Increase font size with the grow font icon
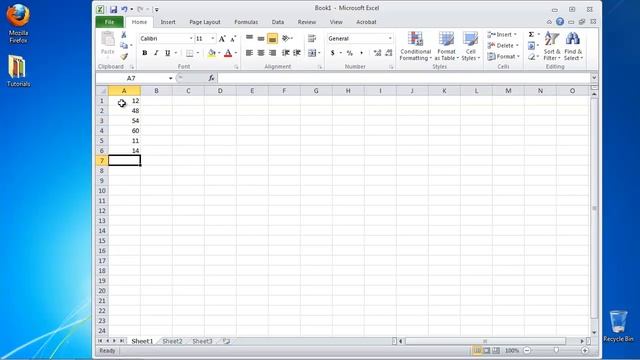The image size is (640, 360). (x=222, y=39)
